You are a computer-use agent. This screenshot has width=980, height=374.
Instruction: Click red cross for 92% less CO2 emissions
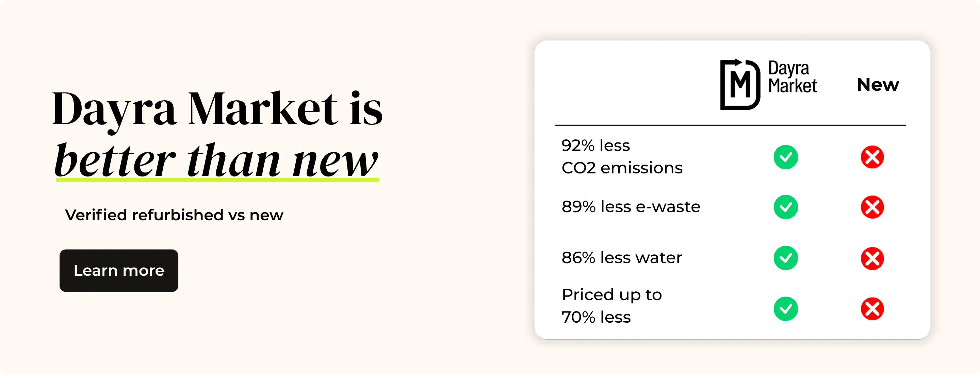[872, 157]
